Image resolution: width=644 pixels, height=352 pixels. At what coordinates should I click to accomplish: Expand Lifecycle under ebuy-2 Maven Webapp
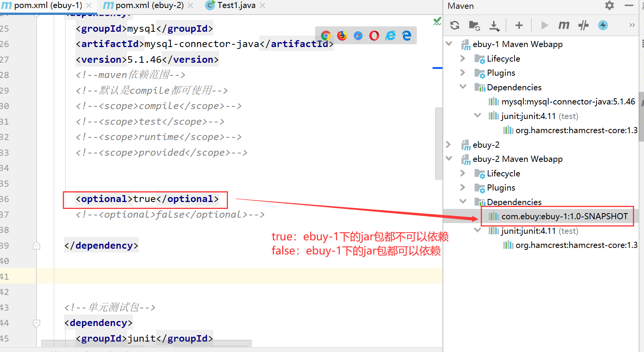463,173
